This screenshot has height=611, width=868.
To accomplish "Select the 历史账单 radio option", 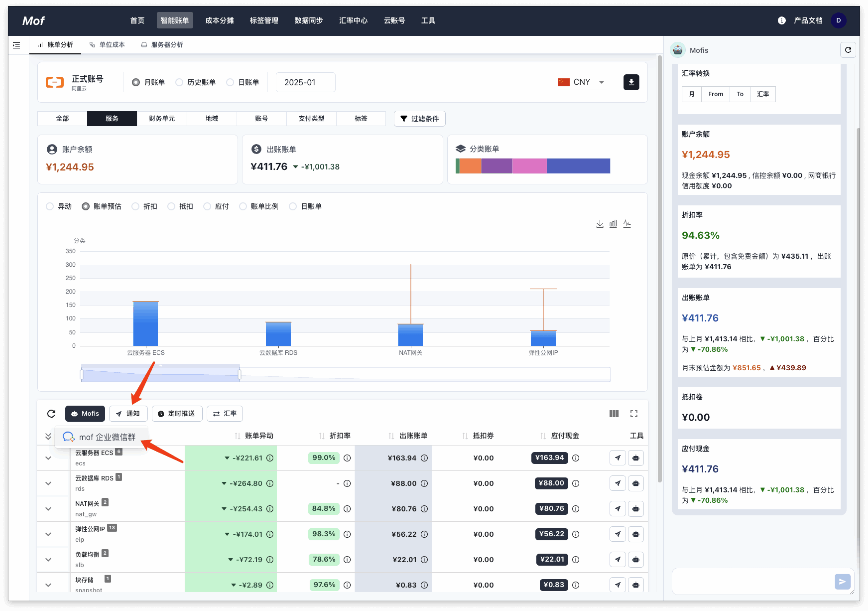I will pos(180,82).
